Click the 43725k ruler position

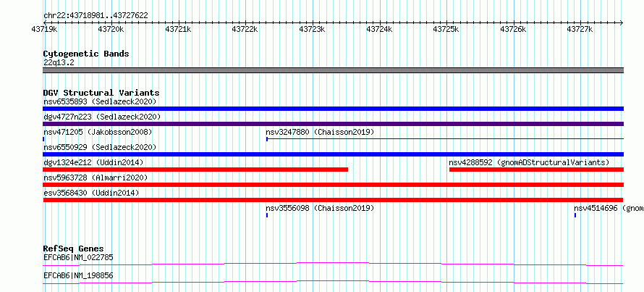446,29
